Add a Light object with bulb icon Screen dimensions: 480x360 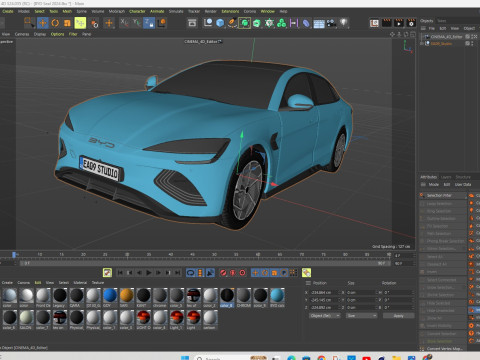(x=343, y=23)
